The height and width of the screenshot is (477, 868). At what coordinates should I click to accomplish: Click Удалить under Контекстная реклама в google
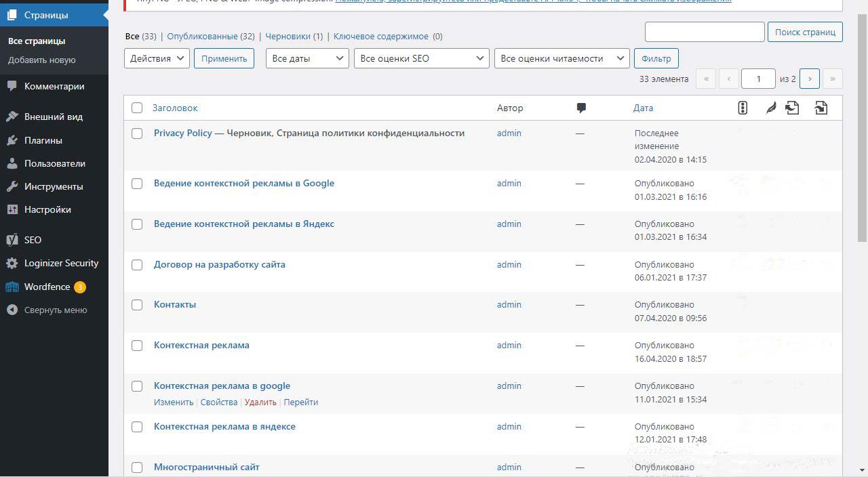260,402
